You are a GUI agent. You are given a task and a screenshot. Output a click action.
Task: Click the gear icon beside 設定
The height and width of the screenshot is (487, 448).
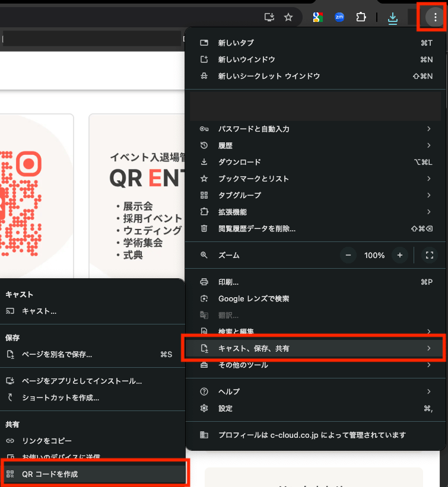click(x=204, y=408)
